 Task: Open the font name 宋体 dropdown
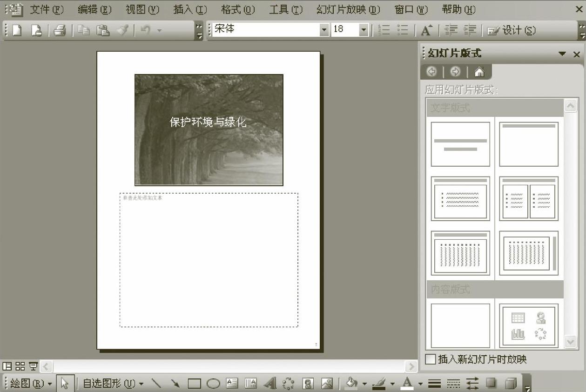(x=324, y=30)
